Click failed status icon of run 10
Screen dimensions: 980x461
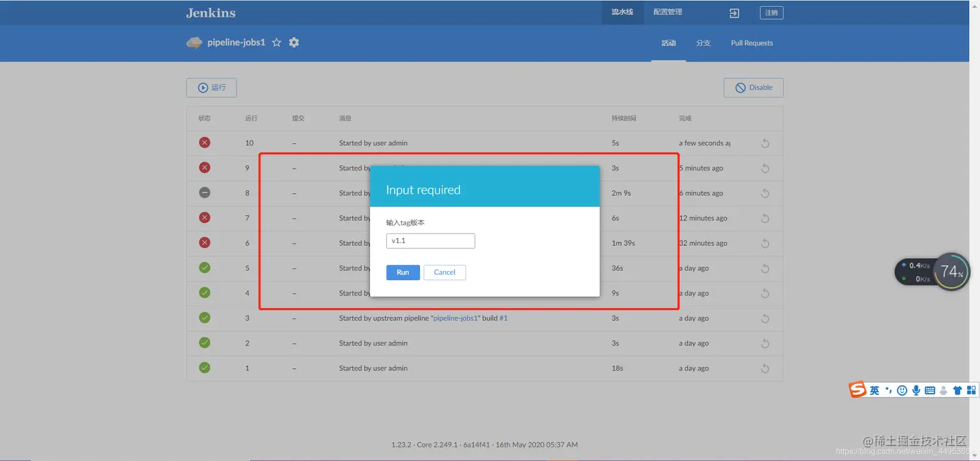[205, 143]
